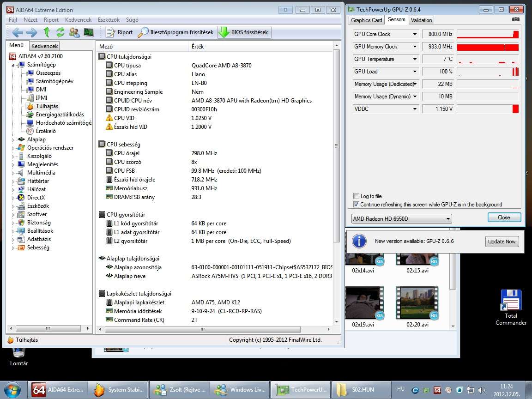
Task: Open the Riport menu in menu bar
Action: pos(51,20)
